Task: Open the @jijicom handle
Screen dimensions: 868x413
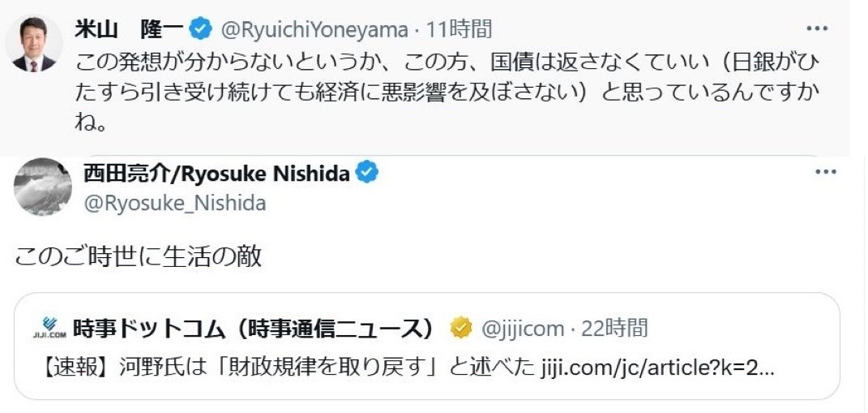Action: (x=523, y=329)
